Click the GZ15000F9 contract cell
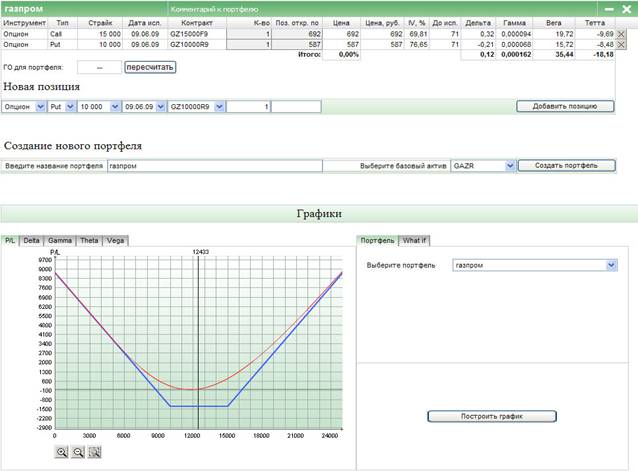This screenshot has width=638, height=471. point(197,34)
